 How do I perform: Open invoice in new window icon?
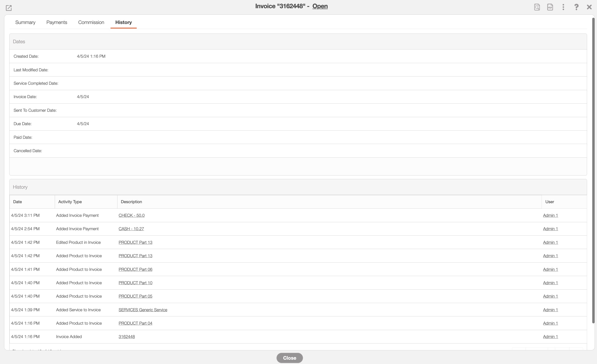pyautogui.click(x=9, y=8)
